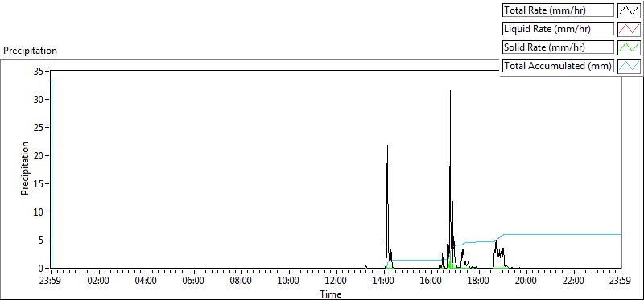The image size is (644, 300).
Task: Click the 18:00 time label
Action: [479, 282]
